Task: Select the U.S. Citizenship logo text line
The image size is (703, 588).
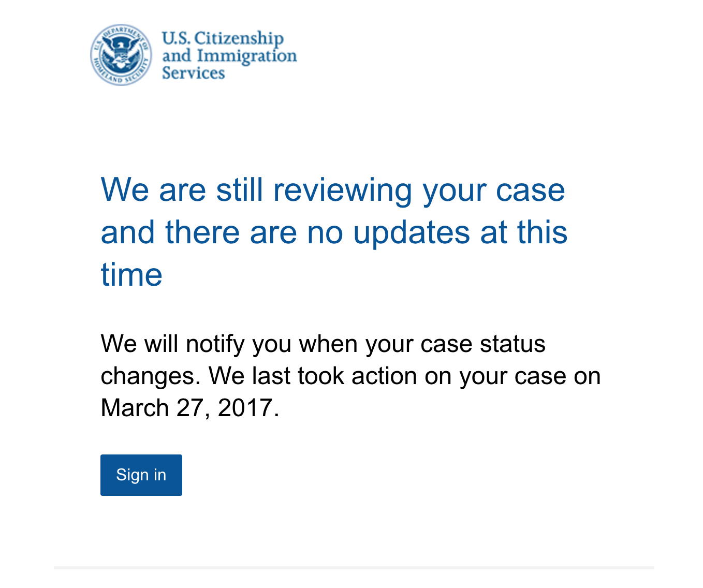Action: (x=223, y=38)
